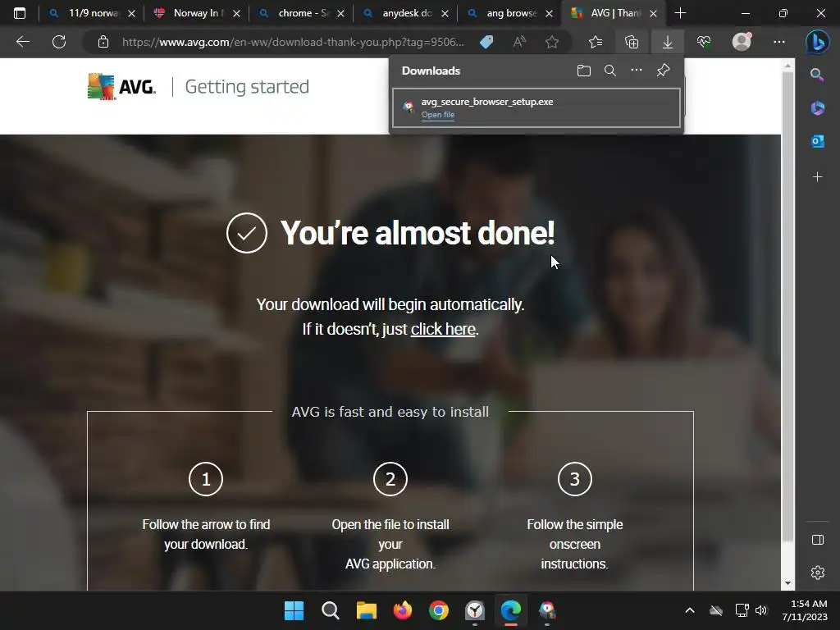
Task: Click the AVG logo
Action: click(121, 87)
